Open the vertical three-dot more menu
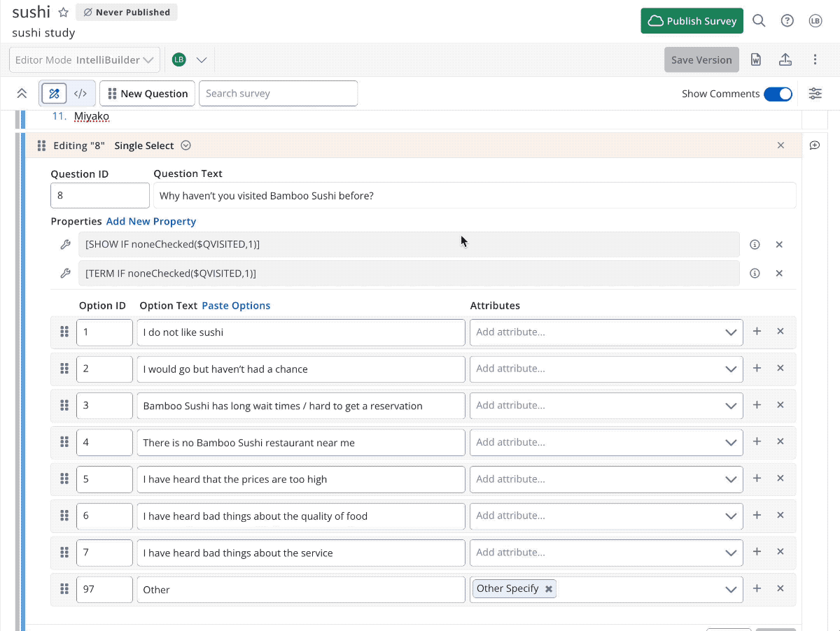 (815, 60)
